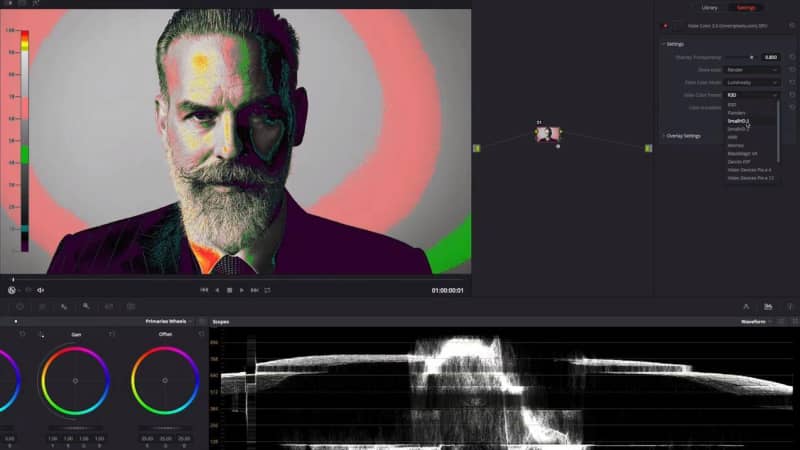Click the play button under the viewer
The height and width of the screenshot is (450, 800).
point(242,290)
